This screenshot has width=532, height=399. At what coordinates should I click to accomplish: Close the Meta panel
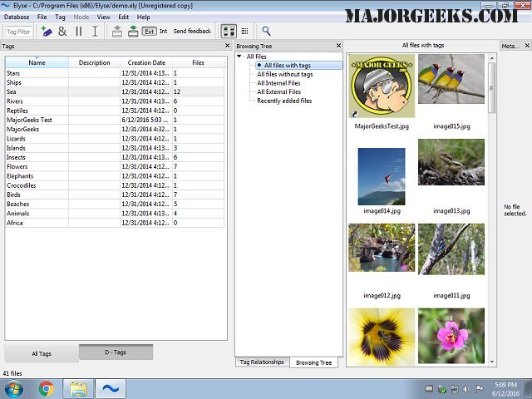point(527,46)
